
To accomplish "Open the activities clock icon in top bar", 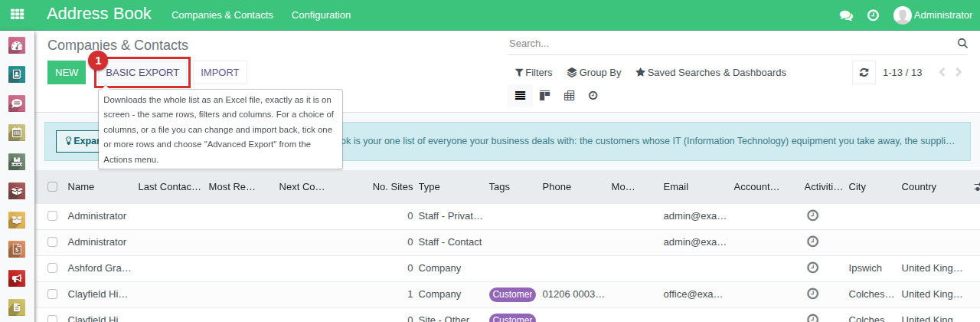I will (873, 15).
